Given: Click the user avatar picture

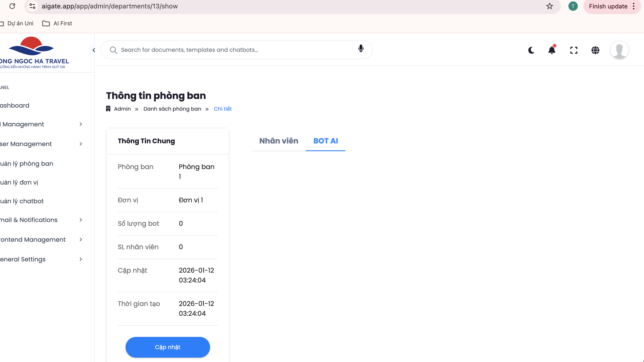Looking at the screenshot, I should click(x=619, y=50).
